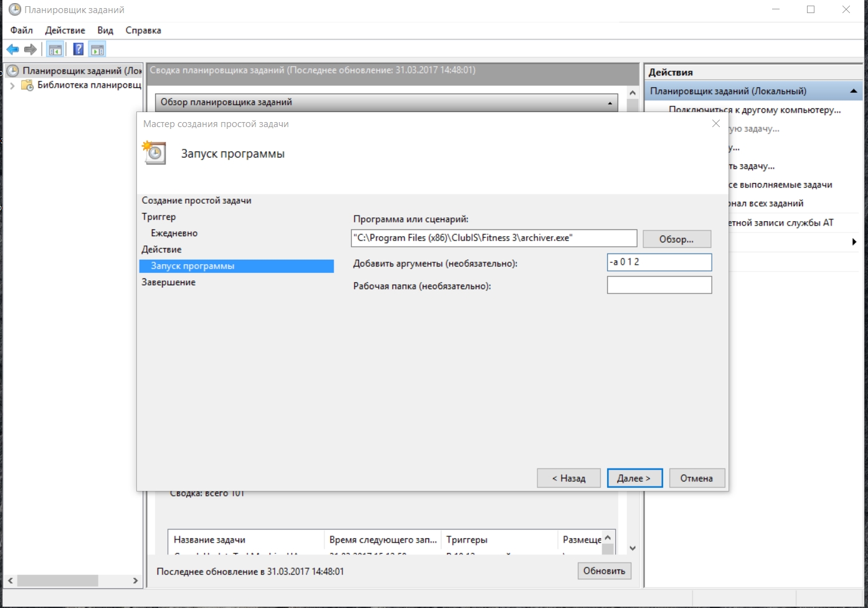
Task: Click 'Размеще' column header
Action: click(x=580, y=539)
